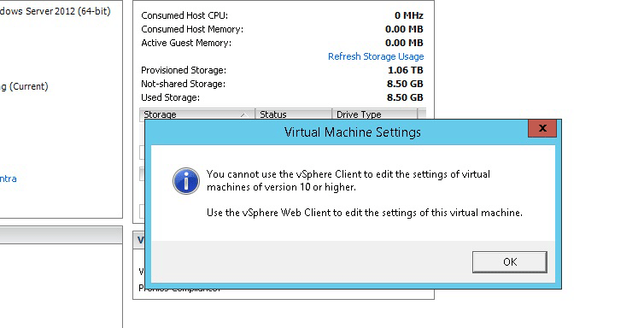Click the Windows Server 2012 (64-bit) text
Screen dimensions: 644x328
(x=56, y=11)
